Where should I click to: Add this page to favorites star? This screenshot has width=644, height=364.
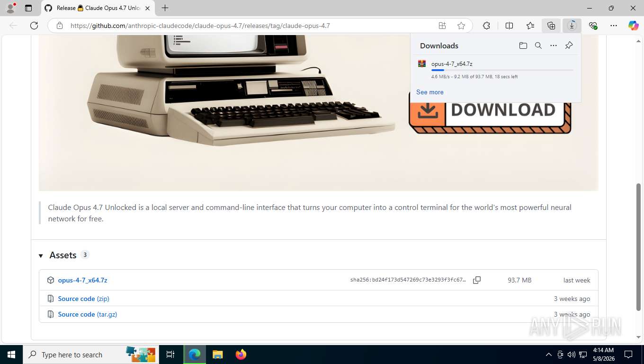click(x=461, y=26)
